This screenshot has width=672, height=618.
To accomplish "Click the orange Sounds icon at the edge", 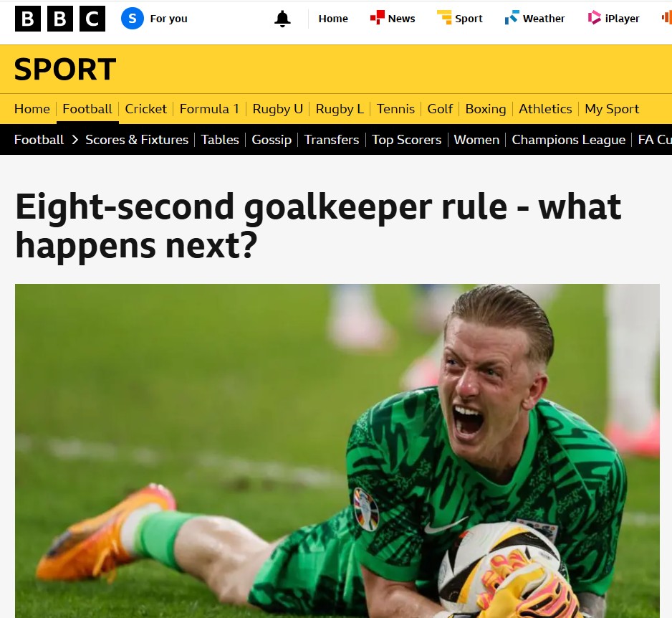I will coord(666,18).
